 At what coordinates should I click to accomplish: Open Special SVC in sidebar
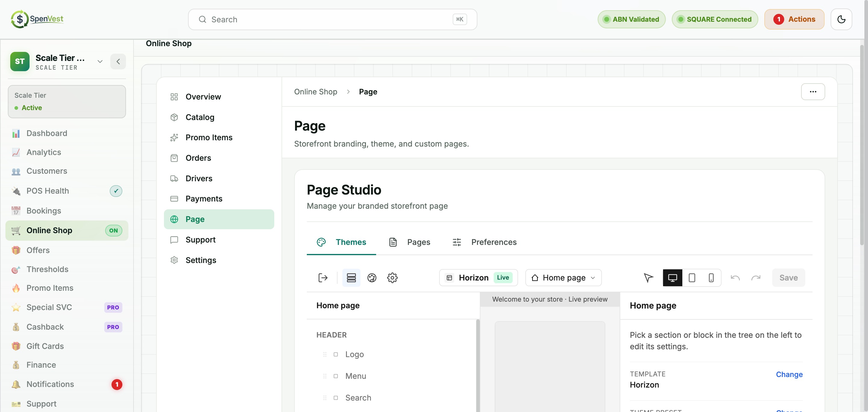tap(67, 307)
